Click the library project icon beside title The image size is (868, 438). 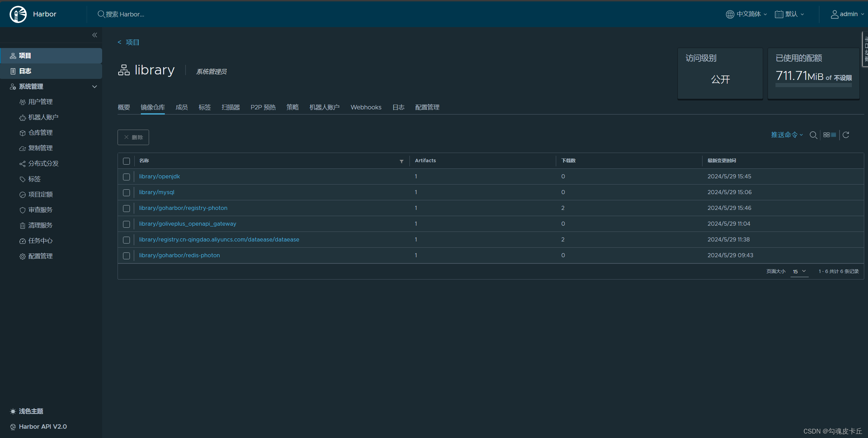[x=124, y=70]
